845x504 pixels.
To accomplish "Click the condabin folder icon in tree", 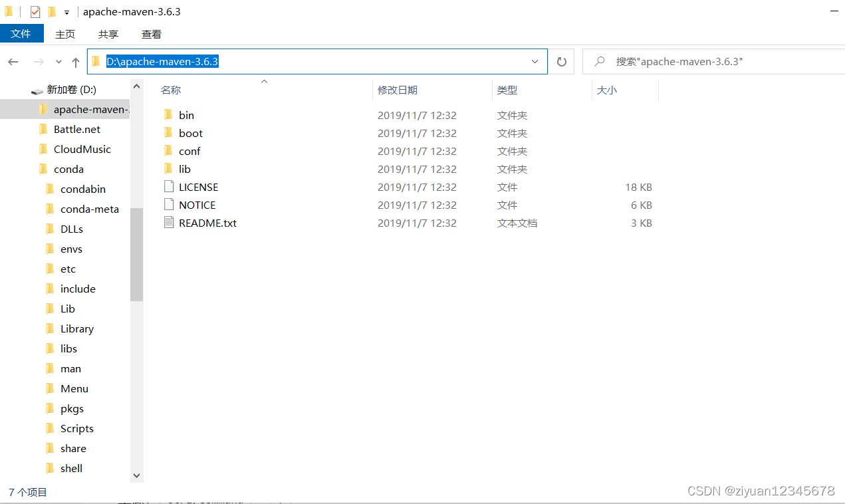I will (x=50, y=189).
